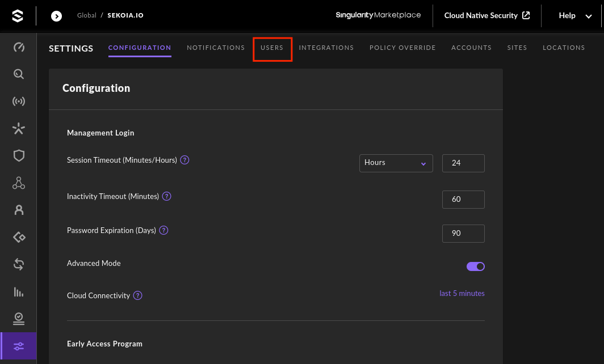Image resolution: width=604 pixels, height=364 pixels.
Task: Open Cloud Native Security link
Action: (486, 16)
